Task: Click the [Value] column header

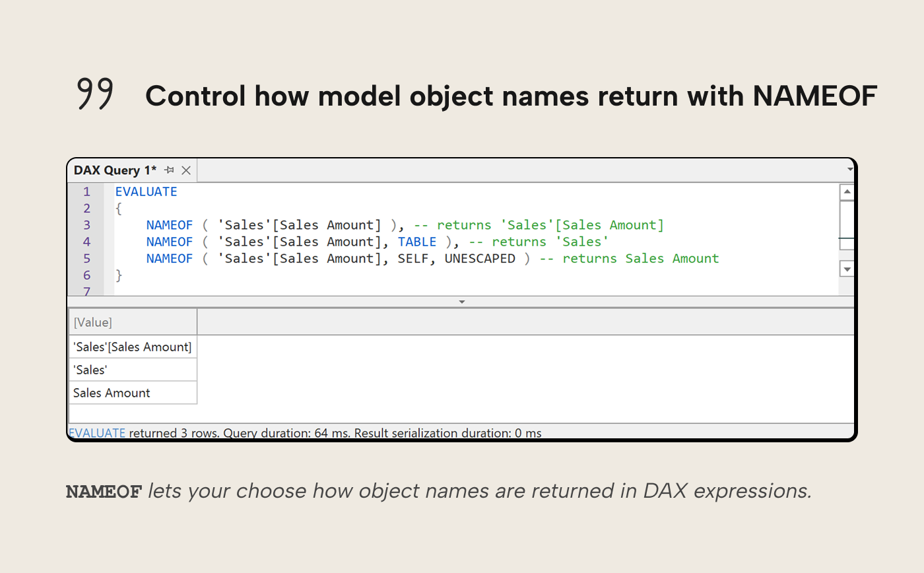Action: click(x=133, y=322)
